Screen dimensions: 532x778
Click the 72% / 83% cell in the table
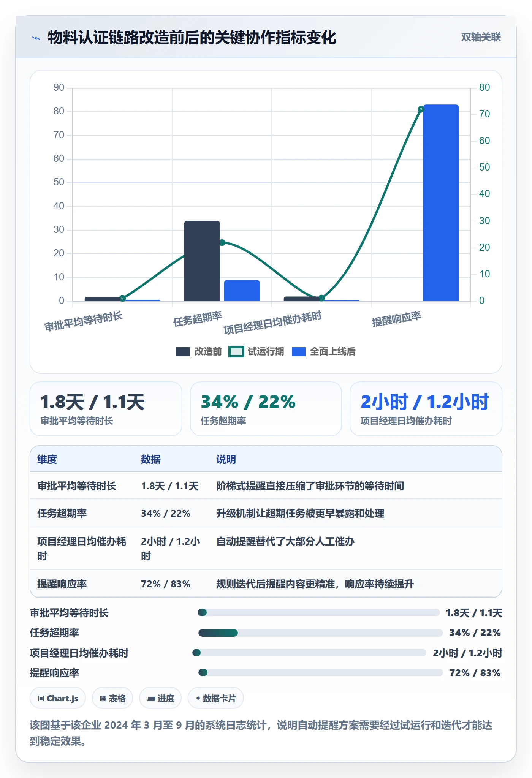(x=166, y=584)
